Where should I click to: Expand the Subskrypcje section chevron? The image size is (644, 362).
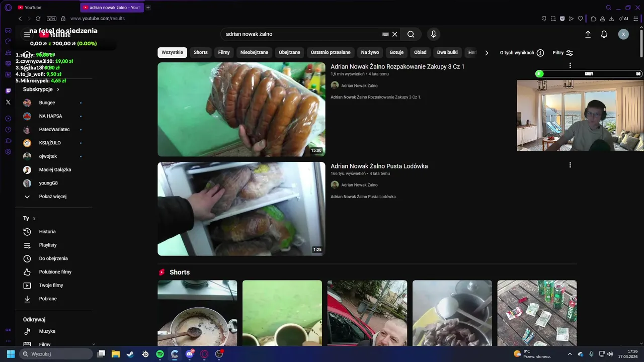point(58,89)
